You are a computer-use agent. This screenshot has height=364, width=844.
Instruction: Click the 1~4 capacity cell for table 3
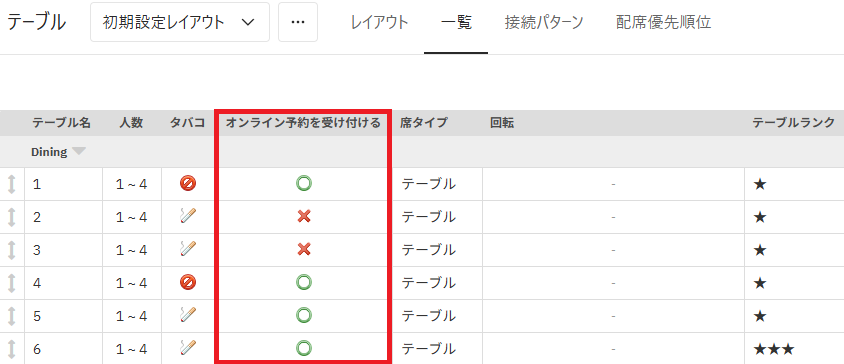(131, 250)
